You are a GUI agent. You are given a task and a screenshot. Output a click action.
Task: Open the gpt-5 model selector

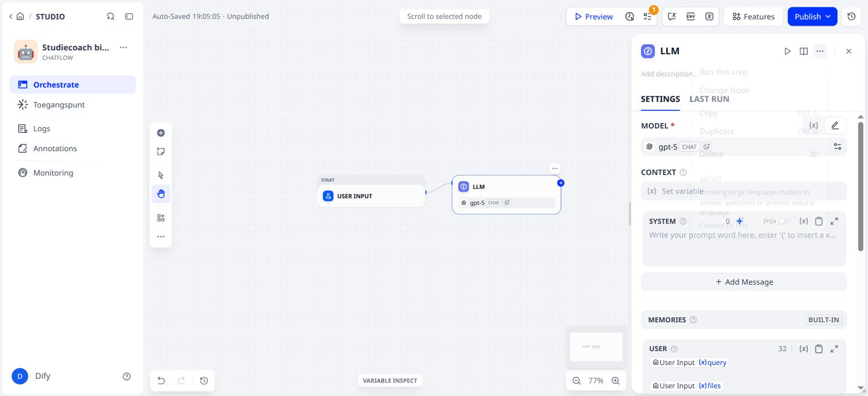[734, 147]
